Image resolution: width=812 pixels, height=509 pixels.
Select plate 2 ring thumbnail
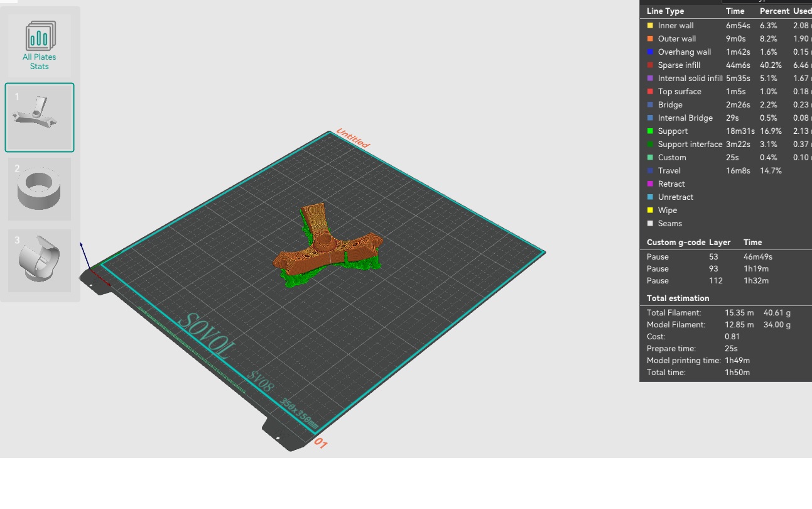coord(40,189)
